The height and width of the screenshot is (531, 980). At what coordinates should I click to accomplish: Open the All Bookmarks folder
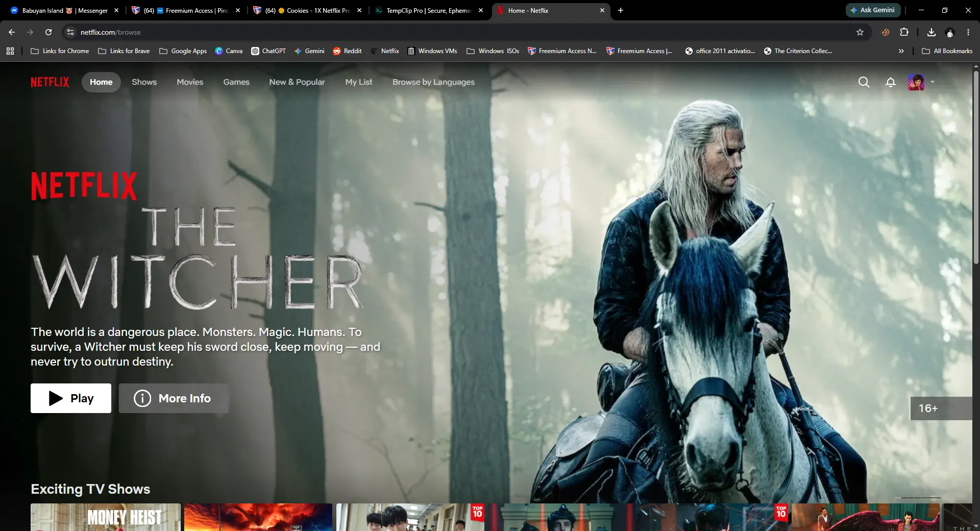947,51
